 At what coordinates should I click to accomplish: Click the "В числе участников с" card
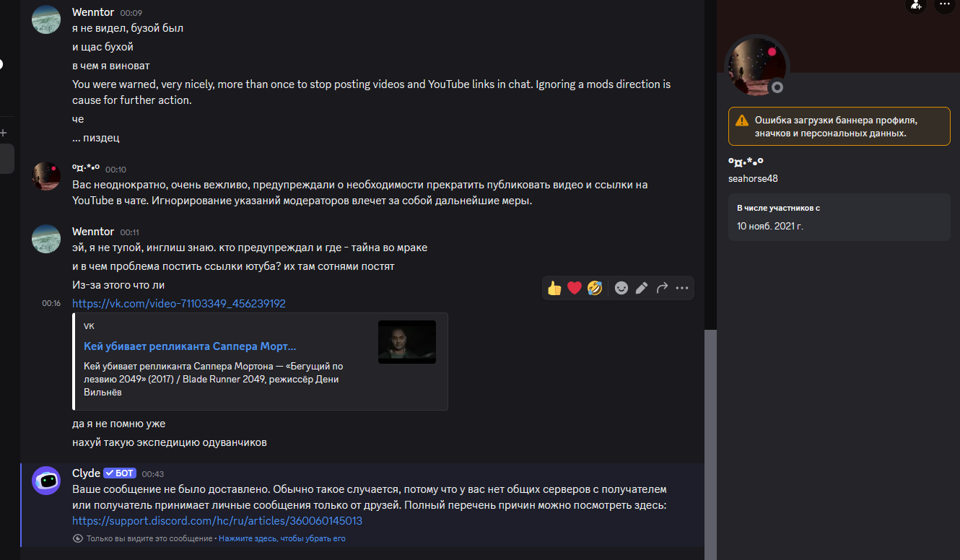click(839, 217)
